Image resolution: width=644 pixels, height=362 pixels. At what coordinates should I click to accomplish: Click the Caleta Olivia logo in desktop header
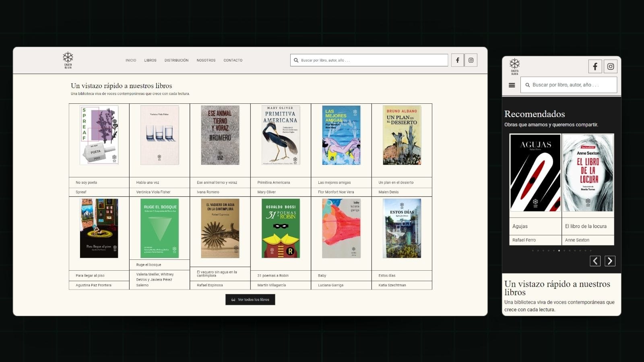tap(68, 60)
